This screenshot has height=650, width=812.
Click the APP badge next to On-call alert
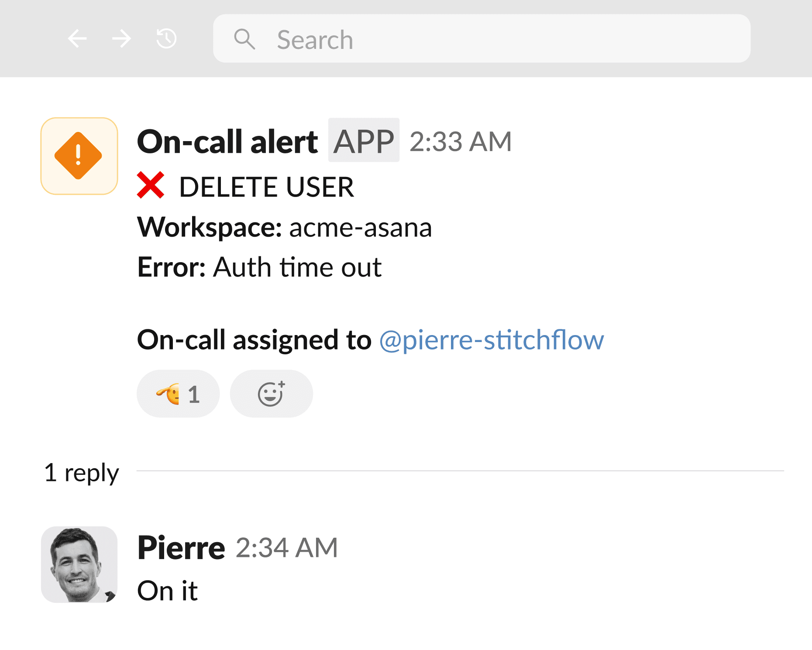click(364, 140)
